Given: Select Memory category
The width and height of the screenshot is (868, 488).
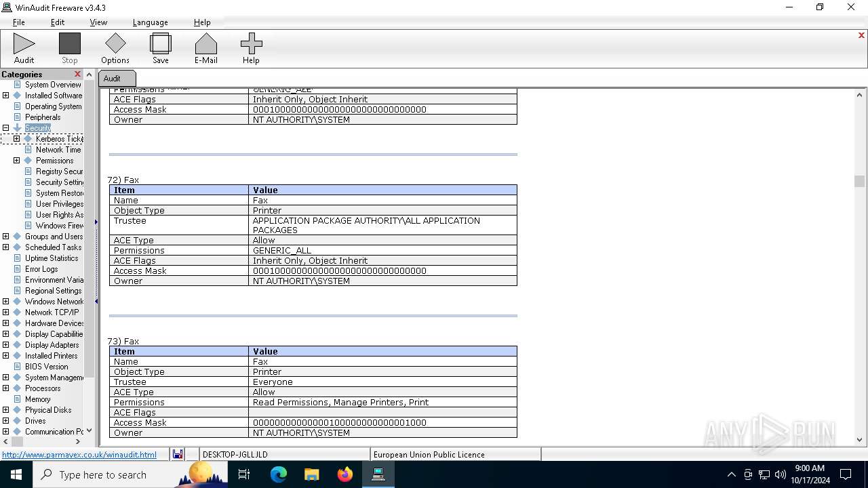Looking at the screenshot, I should [38, 399].
